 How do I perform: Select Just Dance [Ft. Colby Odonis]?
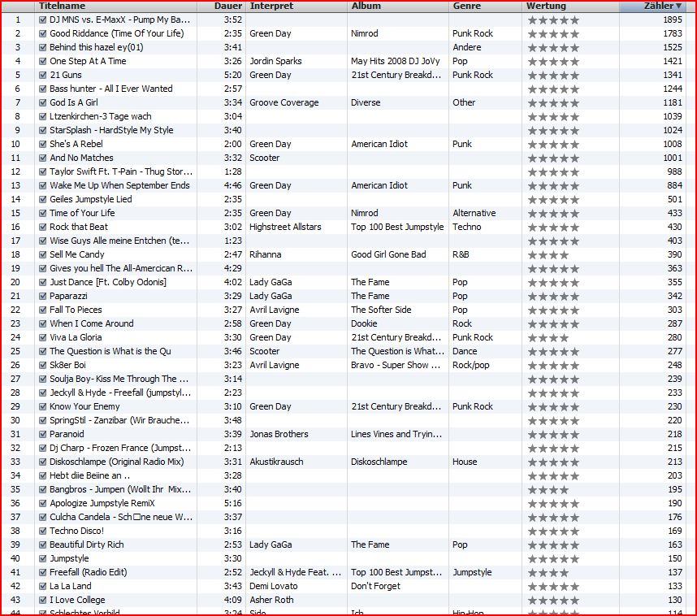coord(108,282)
